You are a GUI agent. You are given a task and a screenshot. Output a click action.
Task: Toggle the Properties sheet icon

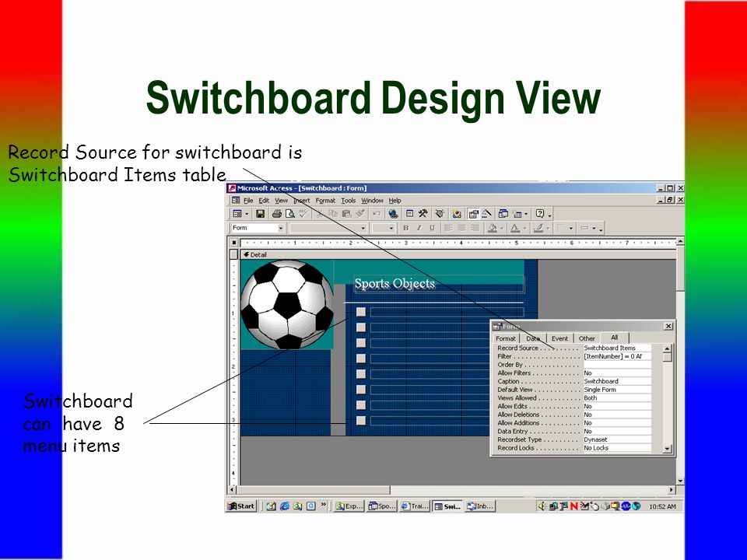(473, 214)
